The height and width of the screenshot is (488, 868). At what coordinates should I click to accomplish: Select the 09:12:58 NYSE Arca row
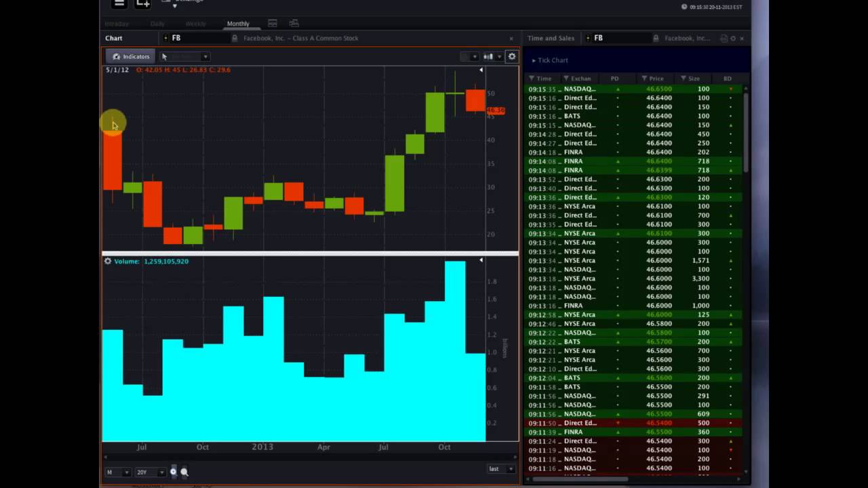point(633,314)
